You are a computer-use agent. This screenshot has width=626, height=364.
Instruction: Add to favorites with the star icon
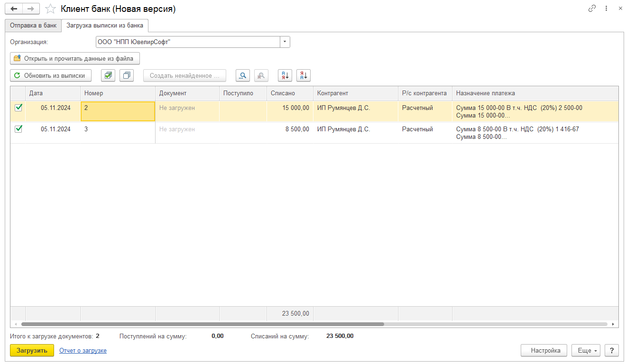coord(50,9)
